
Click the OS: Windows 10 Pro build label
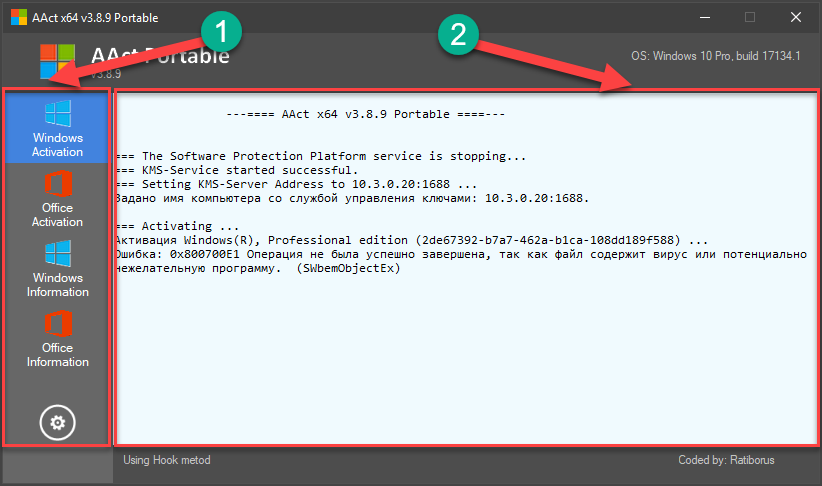point(716,56)
